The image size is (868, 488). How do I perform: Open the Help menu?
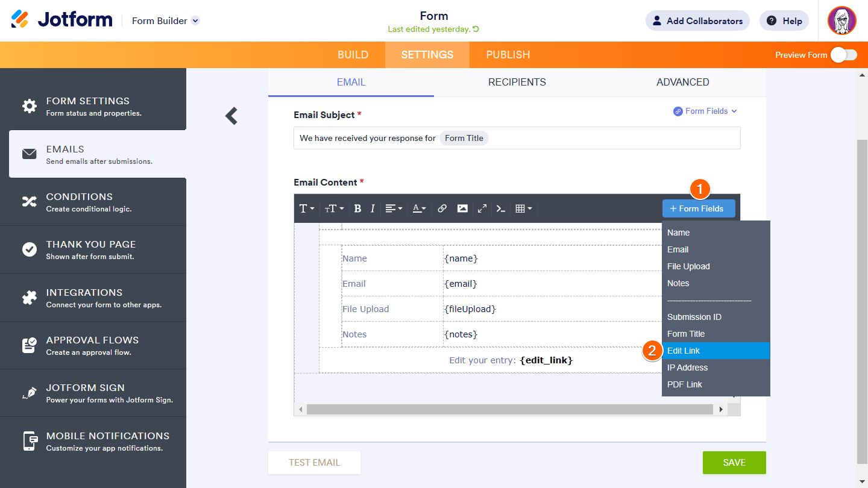pos(784,20)
